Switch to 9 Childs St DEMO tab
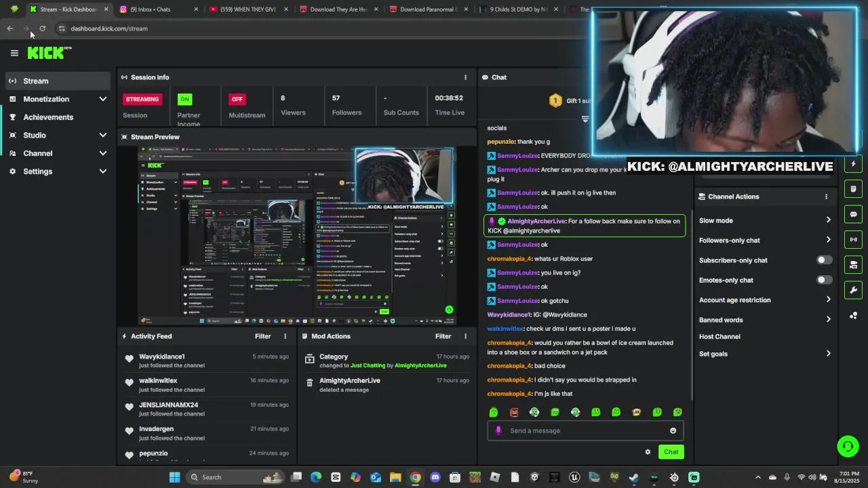This screenshot has height=488, width=868. tap(519, 9)
